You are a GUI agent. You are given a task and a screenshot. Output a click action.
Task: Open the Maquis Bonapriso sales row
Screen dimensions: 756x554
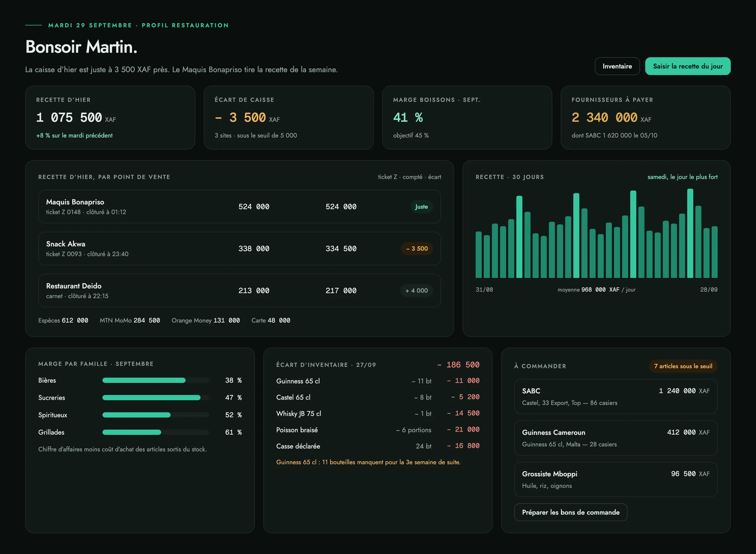(239, 207)
